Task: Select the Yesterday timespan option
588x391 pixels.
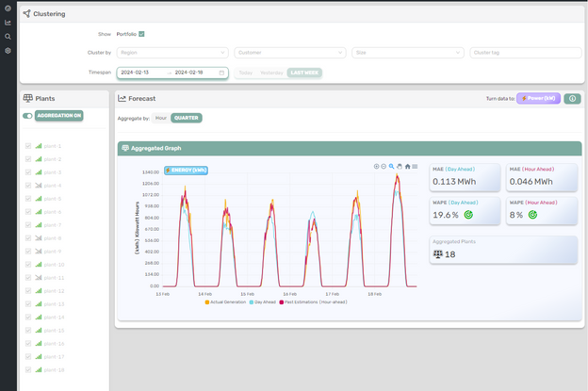Action: coord(271,73)
